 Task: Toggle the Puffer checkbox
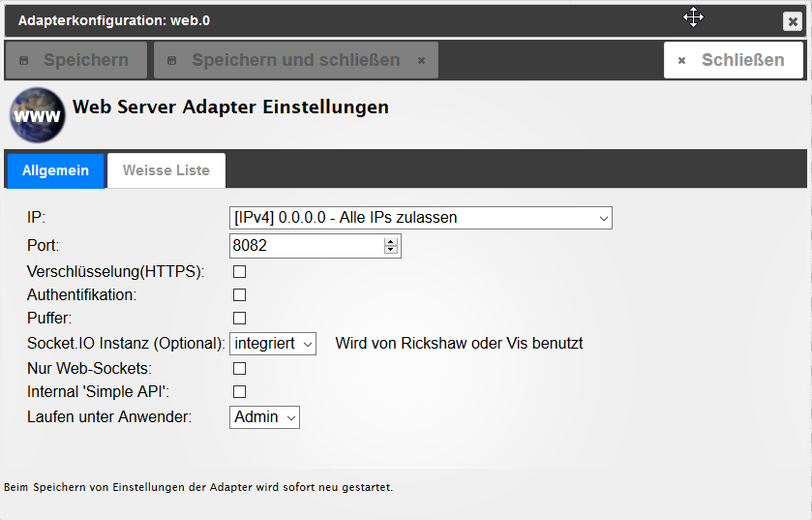[240, 319]
